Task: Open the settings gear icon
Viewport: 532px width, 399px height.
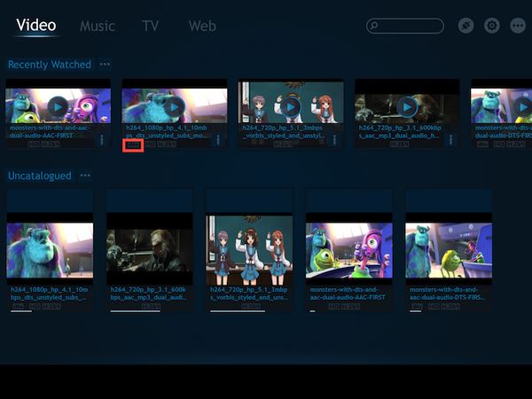Action: click(x=491, y=26)
